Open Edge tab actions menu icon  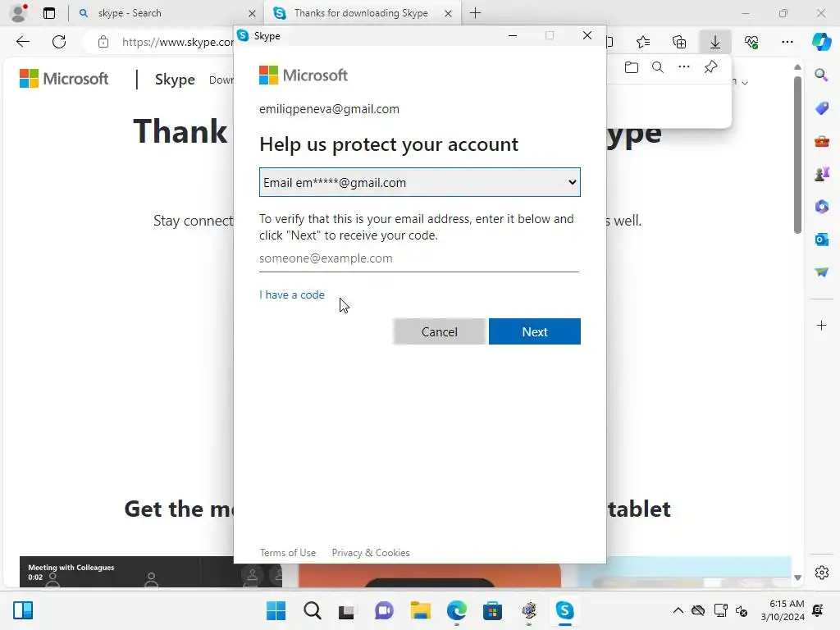pyautogui.click(x=49, y=13)
